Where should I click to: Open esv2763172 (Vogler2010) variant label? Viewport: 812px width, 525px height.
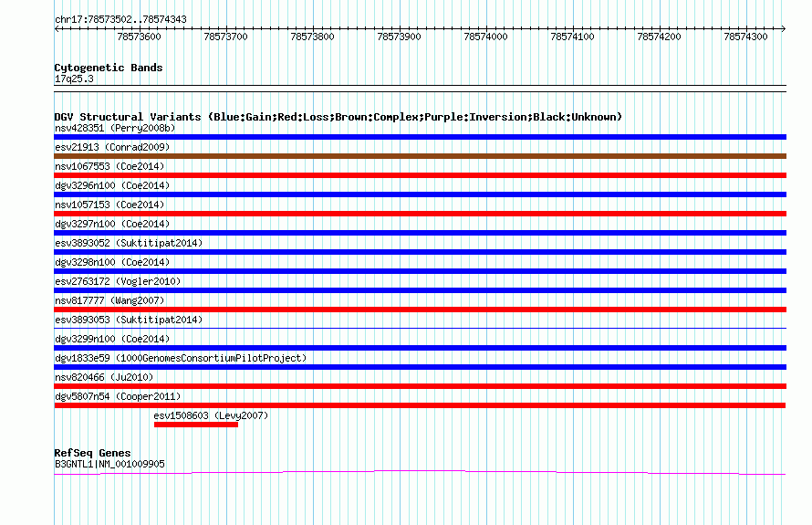pos(118,281)
